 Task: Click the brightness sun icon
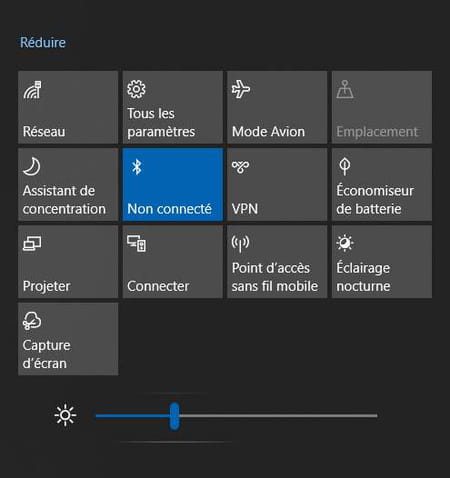tap(65, 415)
